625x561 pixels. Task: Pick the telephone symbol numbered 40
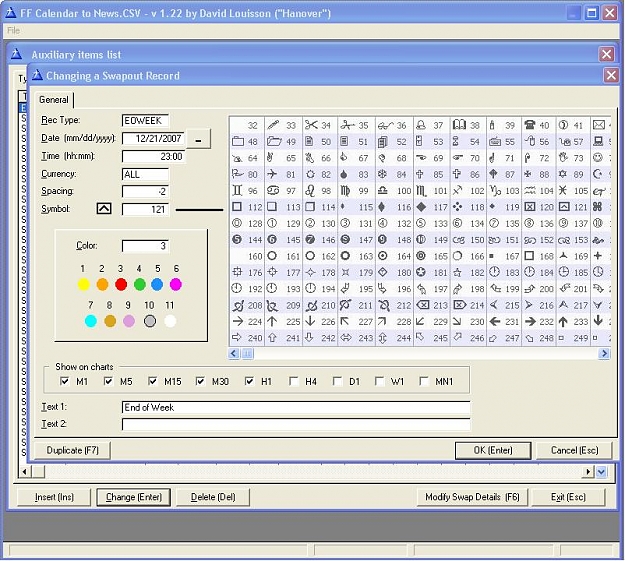tap(529, 125)
